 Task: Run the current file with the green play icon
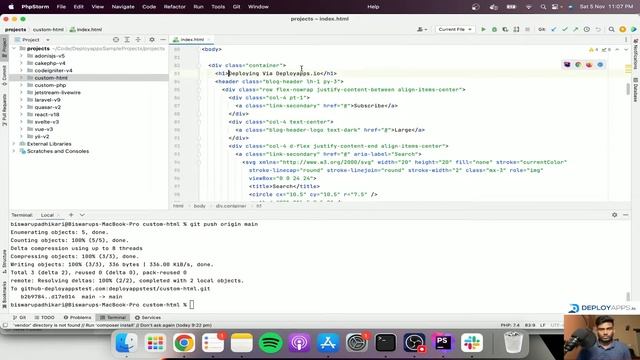click(x=483, y=29)
